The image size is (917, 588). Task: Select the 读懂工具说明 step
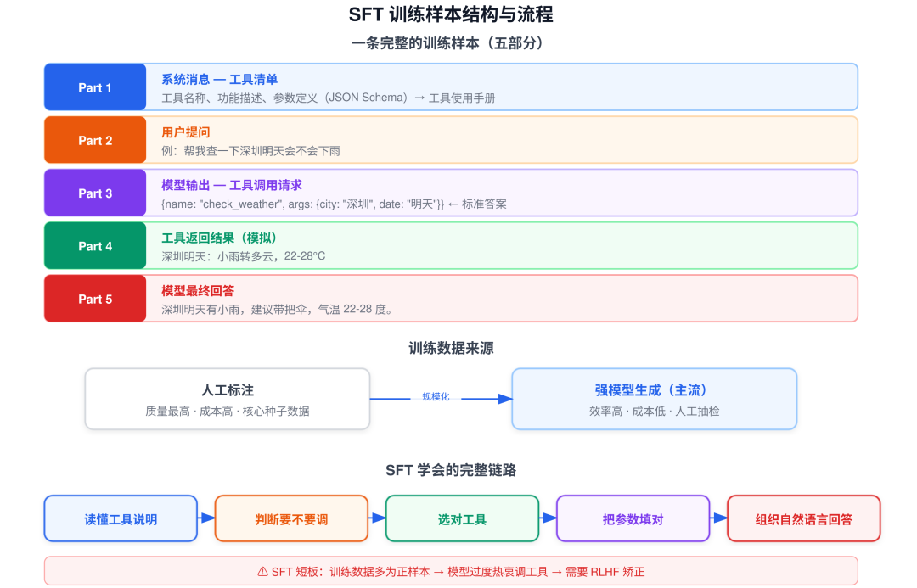(121, 519)
